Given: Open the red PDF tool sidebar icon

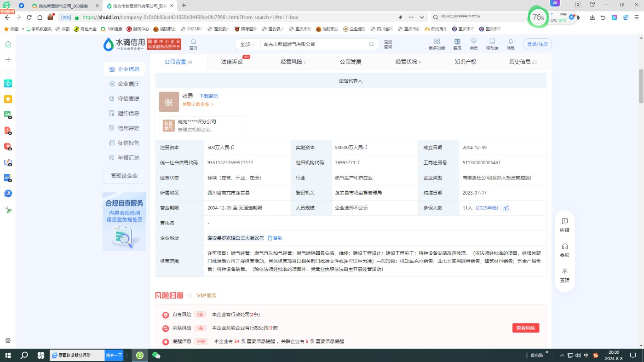Looking at the screenshot, I should tap(8, 130).
